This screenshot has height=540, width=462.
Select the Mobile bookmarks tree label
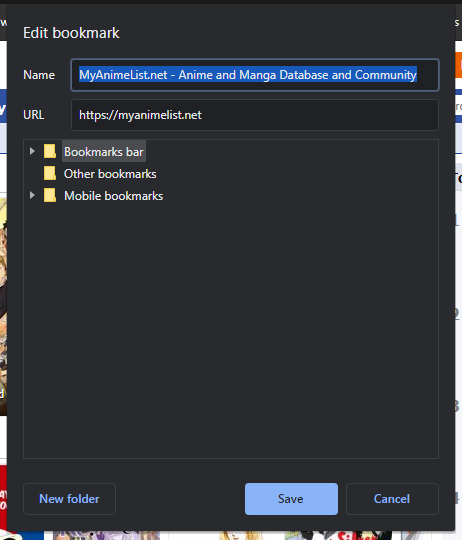[x=114, y=196]
